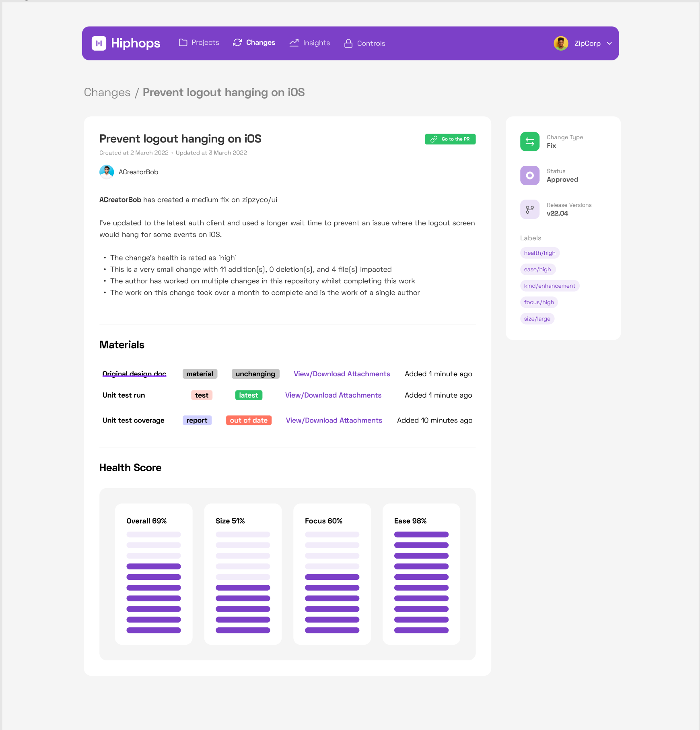This screenshot has height=730, width=700.
Task: Click the link icon in Go to the PR
Action: pyautogui.click(x=434, y=139)
